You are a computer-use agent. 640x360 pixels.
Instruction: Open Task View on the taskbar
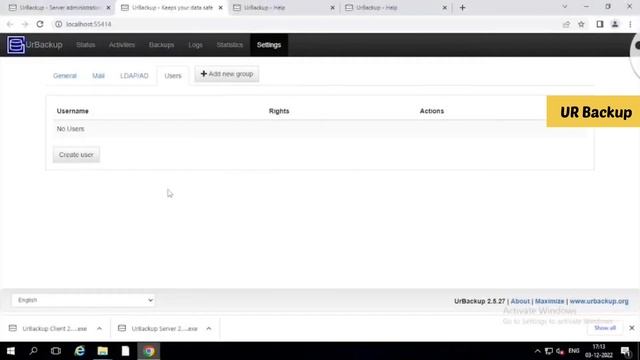point(56,351)
